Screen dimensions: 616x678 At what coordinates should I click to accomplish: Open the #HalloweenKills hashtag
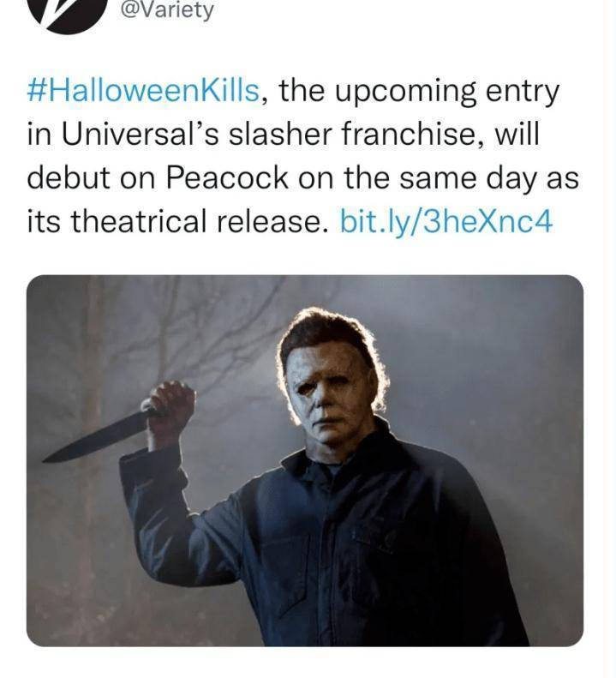(x=143, y=91)
